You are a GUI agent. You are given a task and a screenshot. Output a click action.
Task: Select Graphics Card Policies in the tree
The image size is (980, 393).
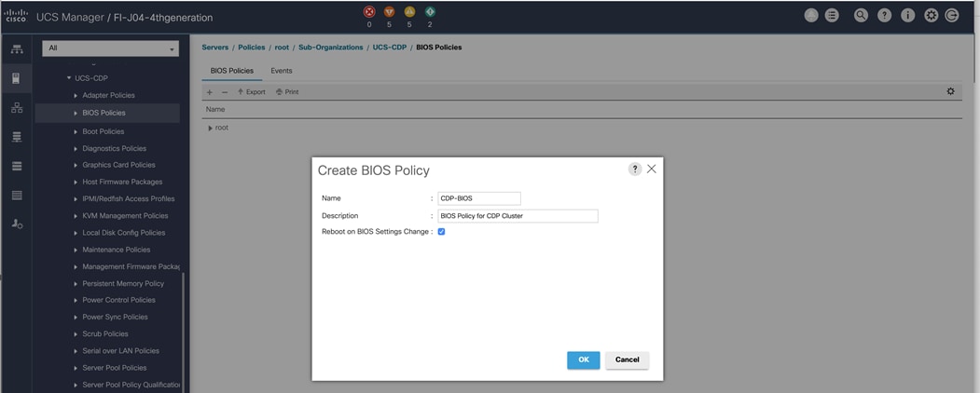118,166
